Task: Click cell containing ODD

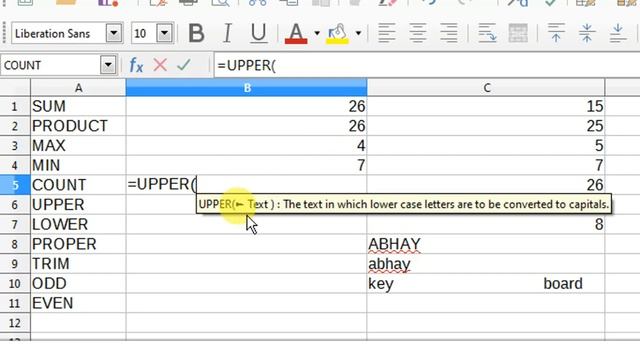Action: click(78, 284)
